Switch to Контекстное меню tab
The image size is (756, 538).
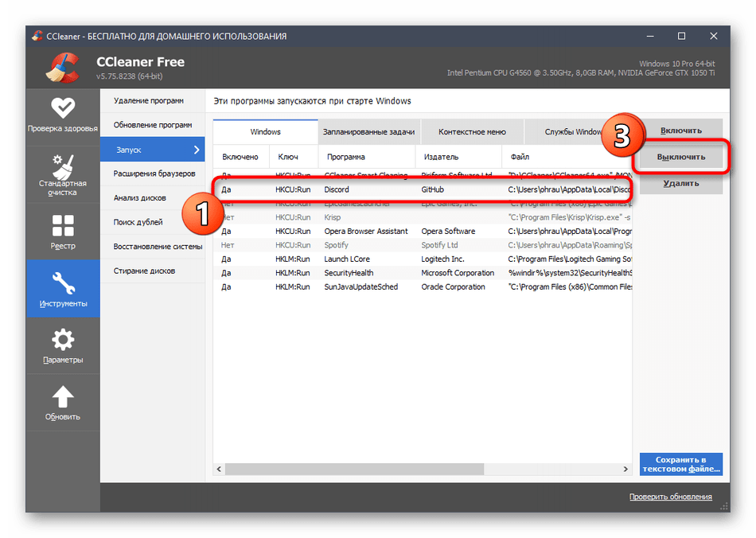click(472, 132)
